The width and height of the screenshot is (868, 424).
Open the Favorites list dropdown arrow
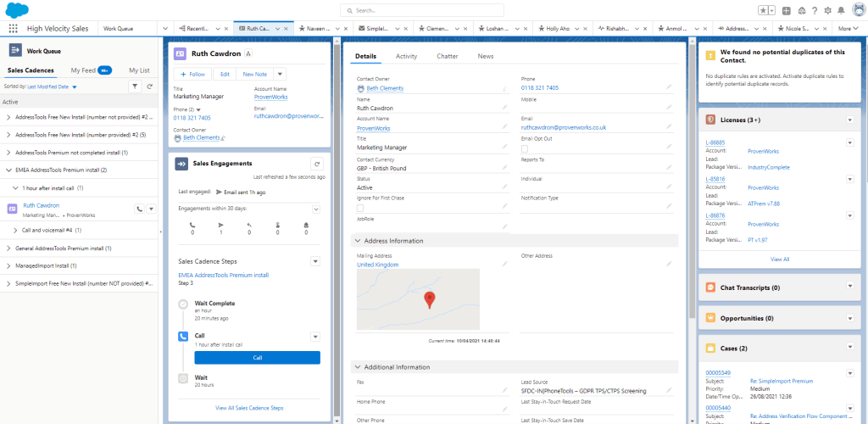point(771,10)
